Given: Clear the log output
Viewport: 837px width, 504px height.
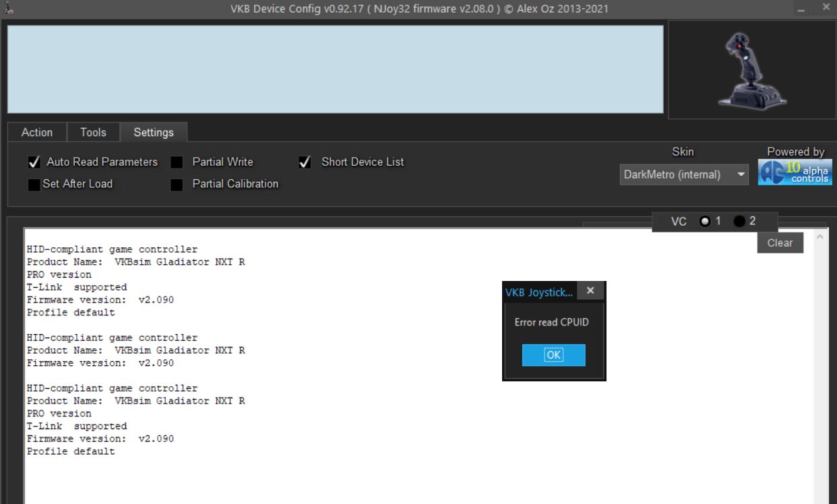Looking at the screenshot, I should point(780,243).
